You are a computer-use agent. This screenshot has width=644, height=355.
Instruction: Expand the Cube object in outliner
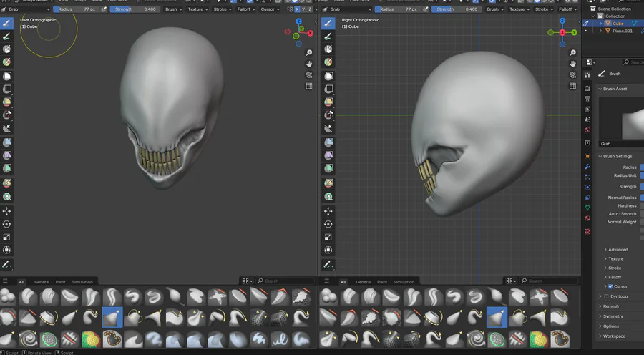600,24
